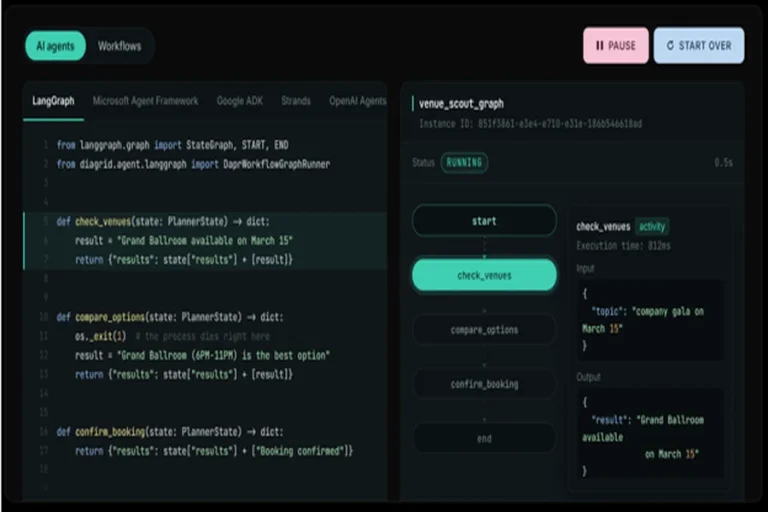Screen dimensions: 768x512
Task: Click the Input section label
Action: [x=585, y=268]
